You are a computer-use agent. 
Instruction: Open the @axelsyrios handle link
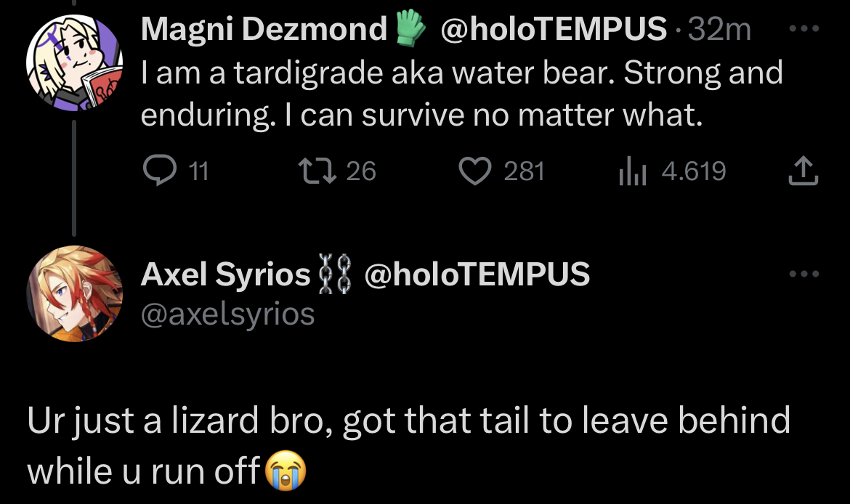tap(227, 314)
